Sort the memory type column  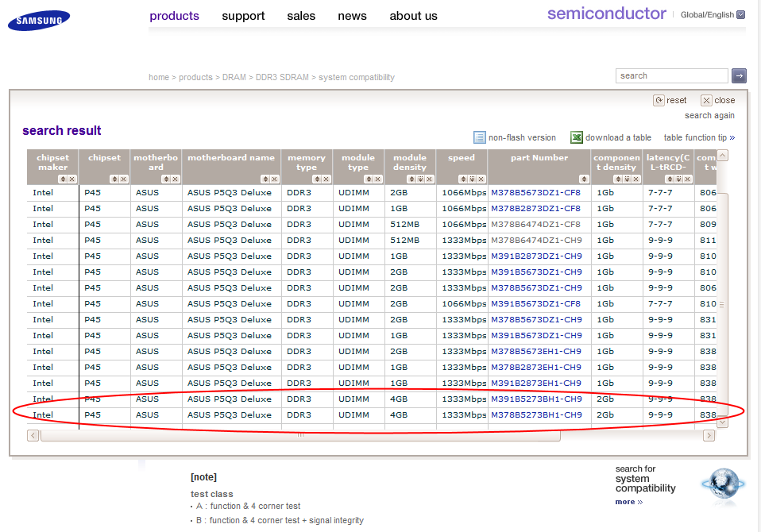(317, 179)
